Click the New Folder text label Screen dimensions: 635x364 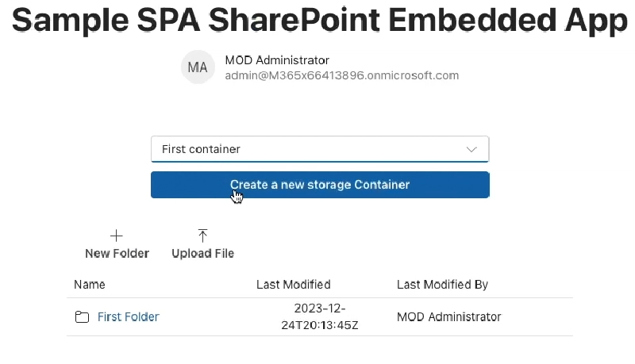[x=117, y=254]
